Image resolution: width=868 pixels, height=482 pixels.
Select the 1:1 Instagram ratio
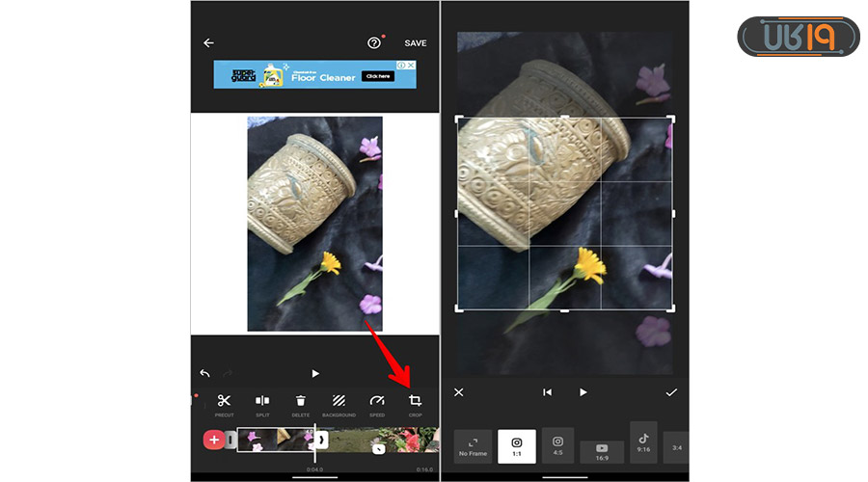(517, 446)
